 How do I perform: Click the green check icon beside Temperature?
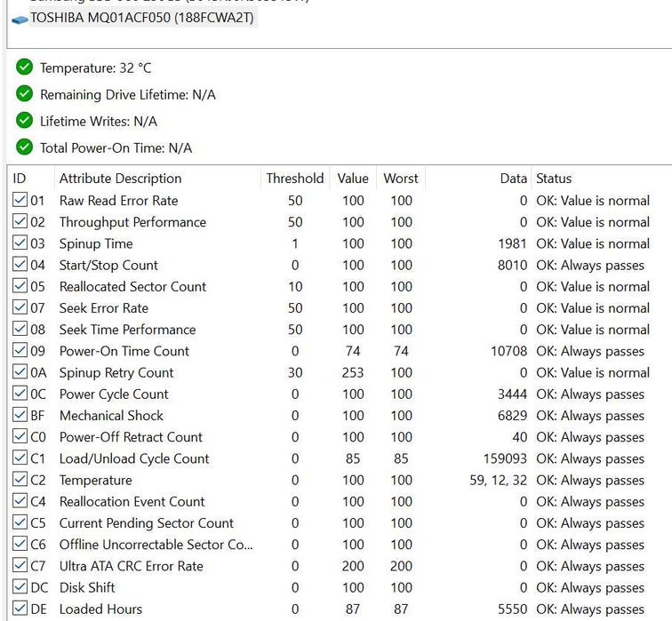(24, 67)
